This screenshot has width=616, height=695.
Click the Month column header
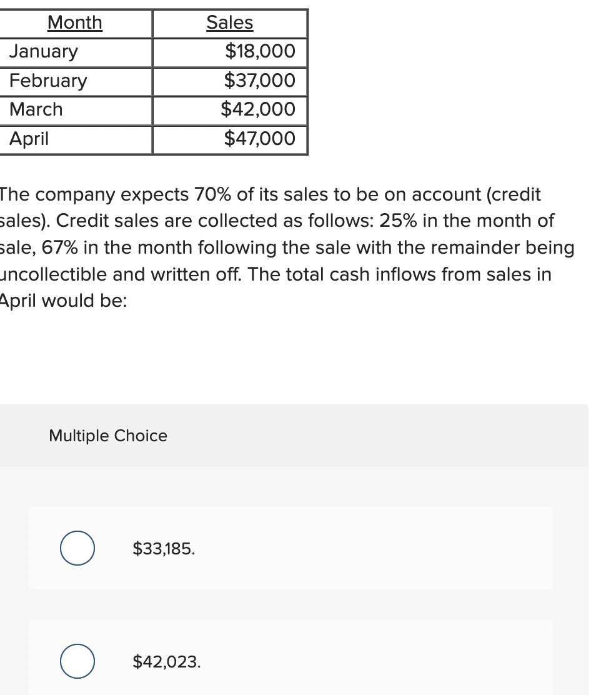tap(74, 22)
